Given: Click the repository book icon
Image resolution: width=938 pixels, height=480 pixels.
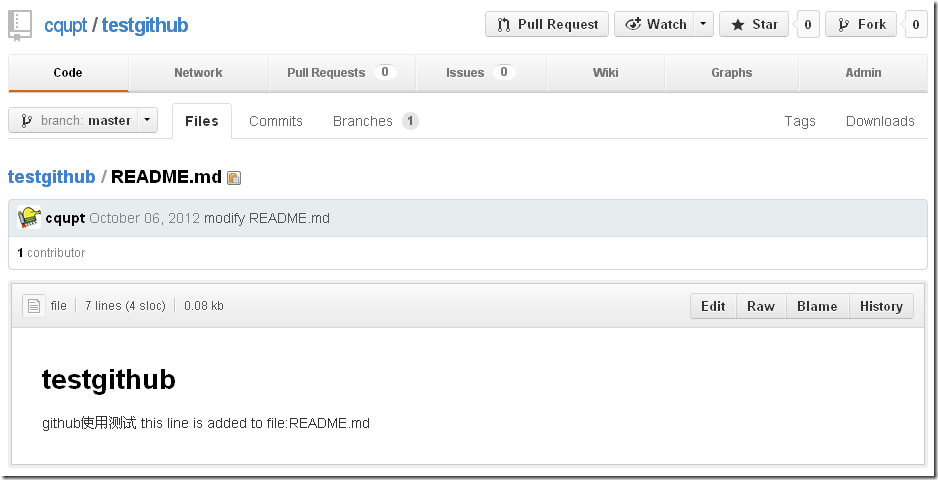Looking at the screenshot, I should 20,25.
